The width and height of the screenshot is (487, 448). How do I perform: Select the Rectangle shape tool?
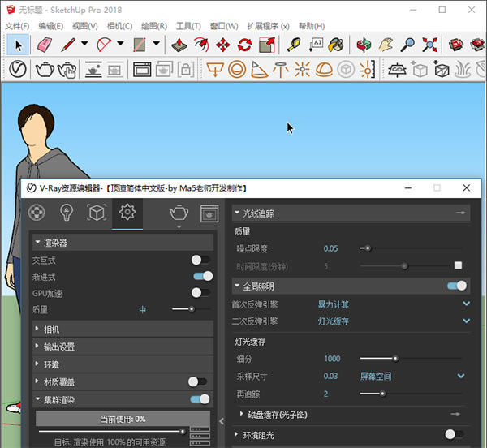(x=140, y=45)
